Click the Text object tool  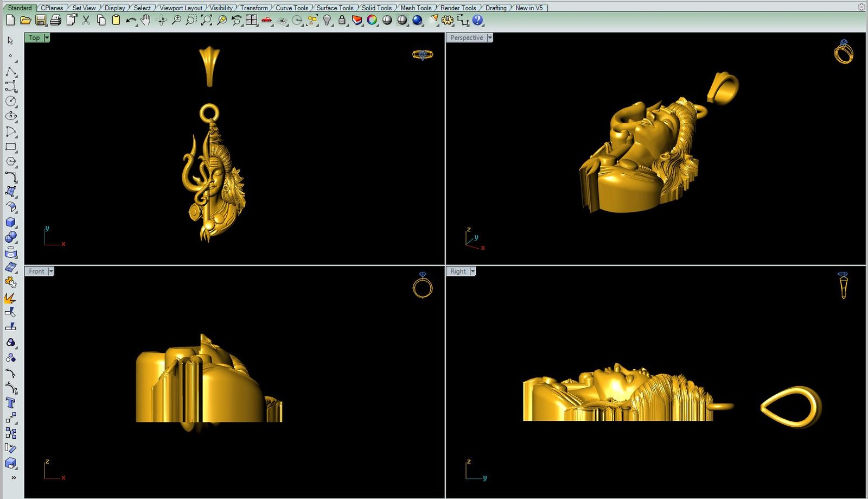[x=10, y=403]
